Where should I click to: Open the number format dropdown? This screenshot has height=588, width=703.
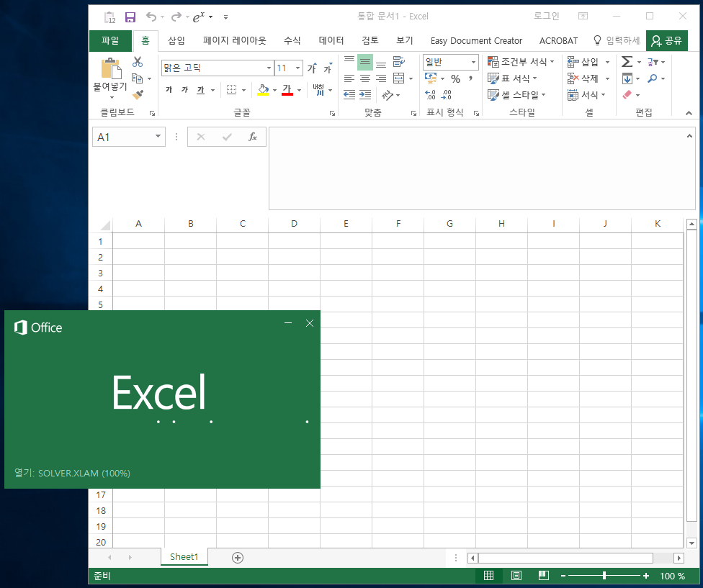[473, 62]
